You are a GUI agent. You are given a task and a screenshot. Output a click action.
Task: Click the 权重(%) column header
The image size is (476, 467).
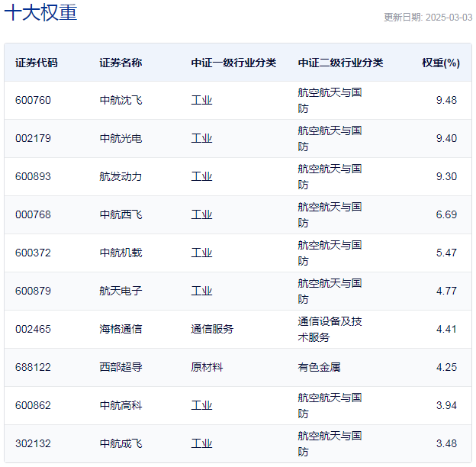(441, 63)
